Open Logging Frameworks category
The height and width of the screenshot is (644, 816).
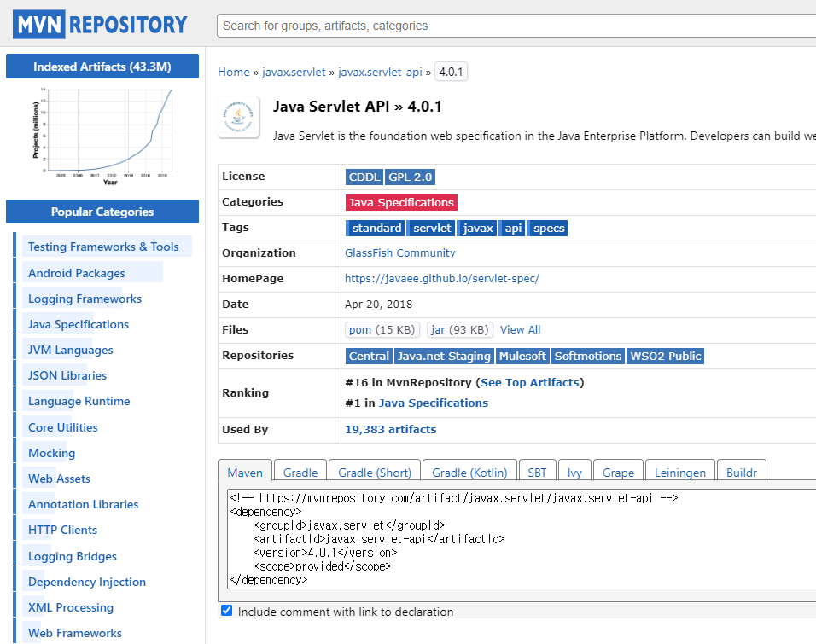pyautogui.click(x=85, y=299)
